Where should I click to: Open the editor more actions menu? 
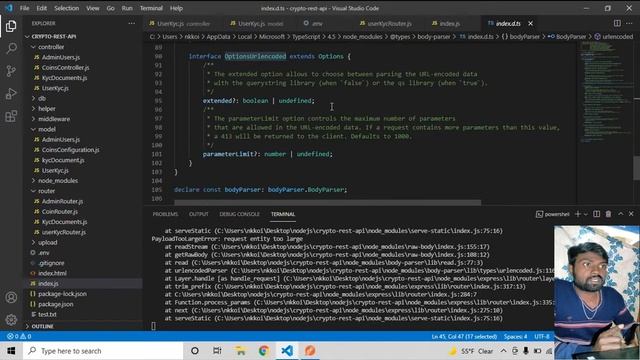[629, 23]
